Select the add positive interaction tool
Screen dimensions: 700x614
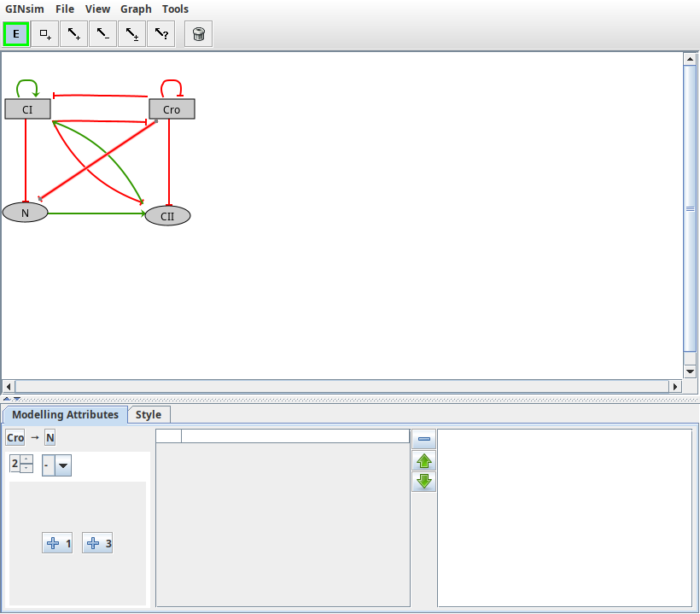click(73, 33)
